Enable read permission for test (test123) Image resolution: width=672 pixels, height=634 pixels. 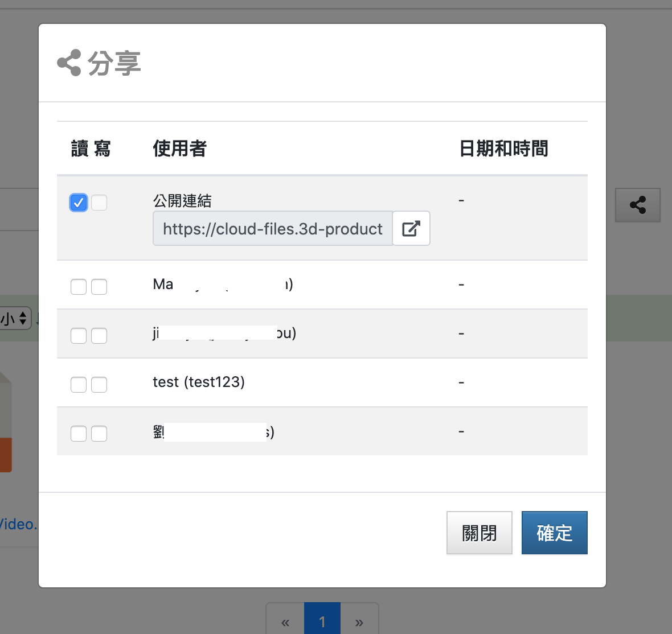point(79,385)
